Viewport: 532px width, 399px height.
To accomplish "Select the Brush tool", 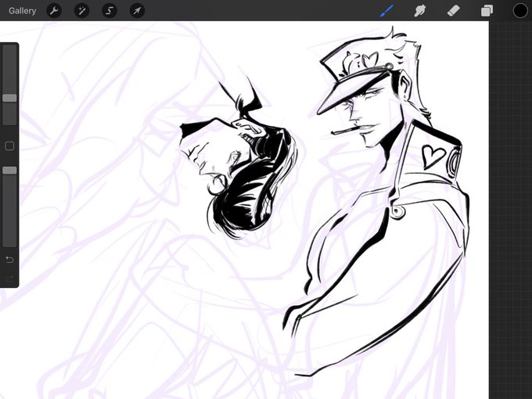I will click(387, 10).
